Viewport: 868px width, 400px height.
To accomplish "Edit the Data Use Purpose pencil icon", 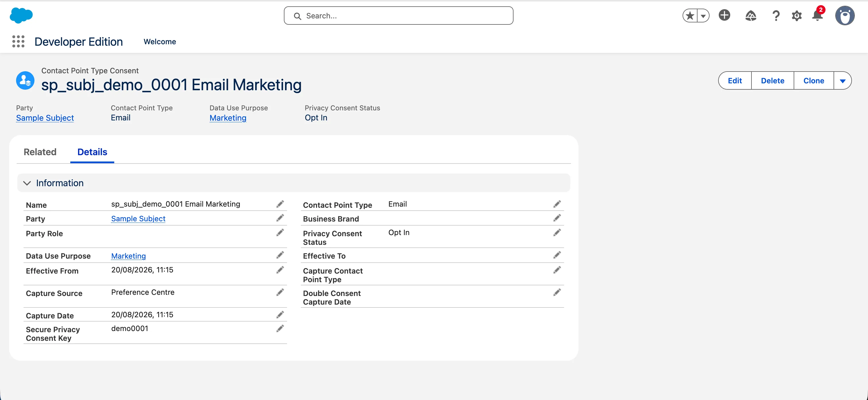I will 280,255.
